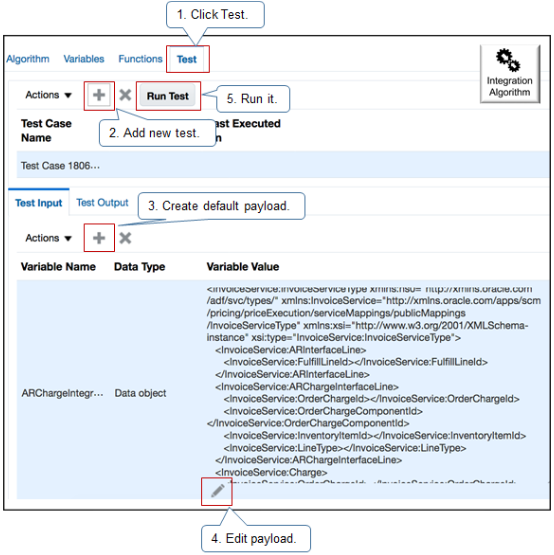Image resolution: width=554 pixels, height=555 pixels.
Task: Click the Data object data type cell
Action: (140, 393)
